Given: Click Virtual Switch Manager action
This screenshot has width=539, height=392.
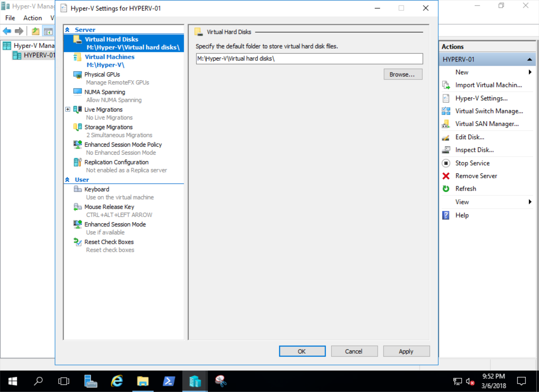Looking at the screenshot, I should pyautogui.click(x=489, y=111).
